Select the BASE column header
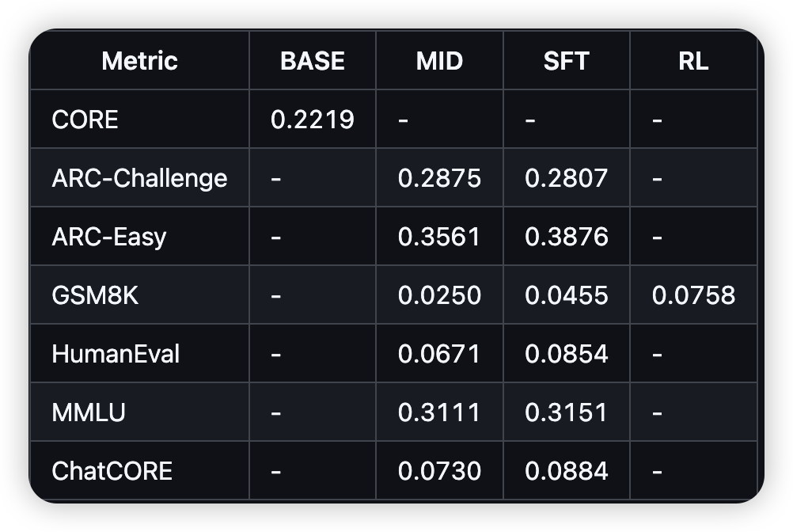Image resolution: width=793 pixels, height=532 pixels. (313, 61)
